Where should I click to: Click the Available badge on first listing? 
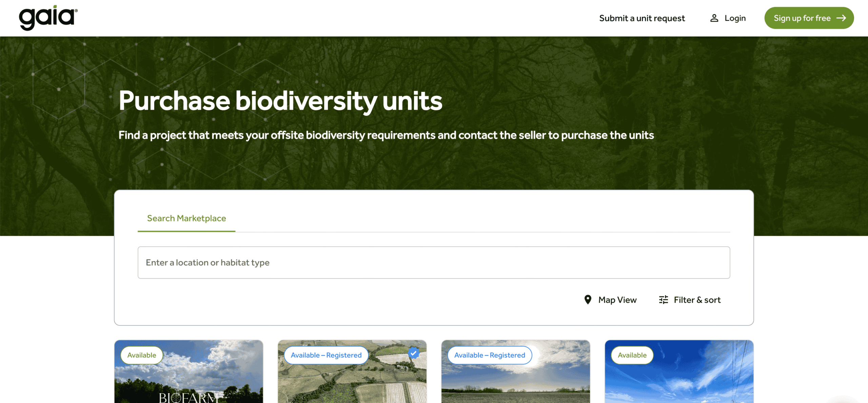coord(141,355)
